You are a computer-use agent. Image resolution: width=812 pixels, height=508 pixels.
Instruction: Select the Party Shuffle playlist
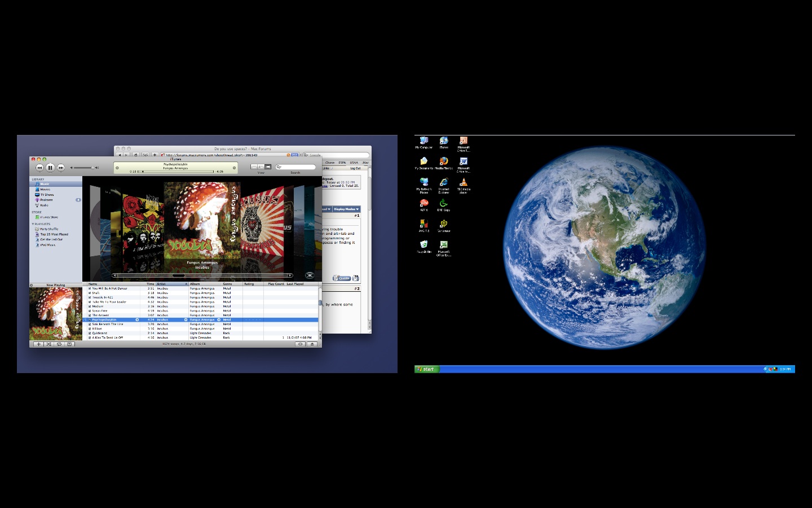click(x=56, y=229)
